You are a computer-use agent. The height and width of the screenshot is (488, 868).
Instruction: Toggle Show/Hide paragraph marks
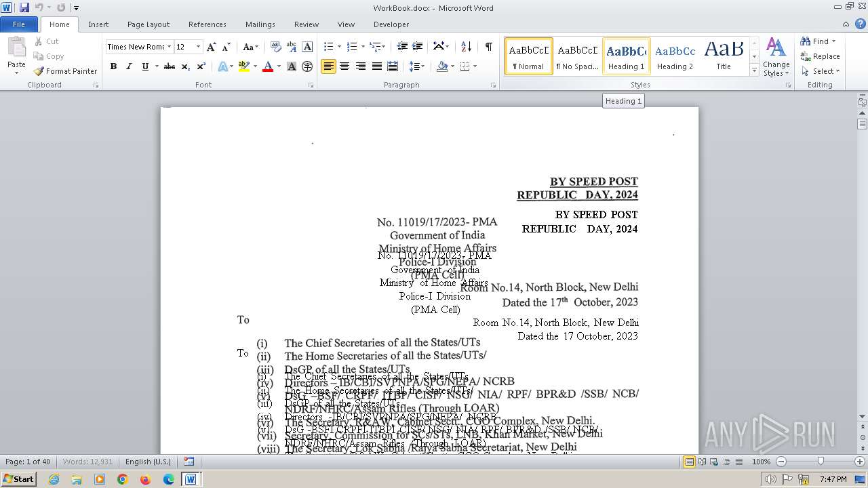click(488, 47)
